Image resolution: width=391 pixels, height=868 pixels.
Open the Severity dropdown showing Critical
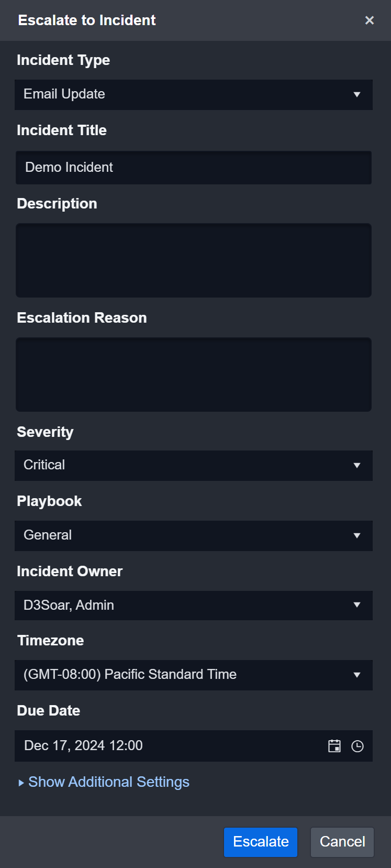tap(357, 466)
